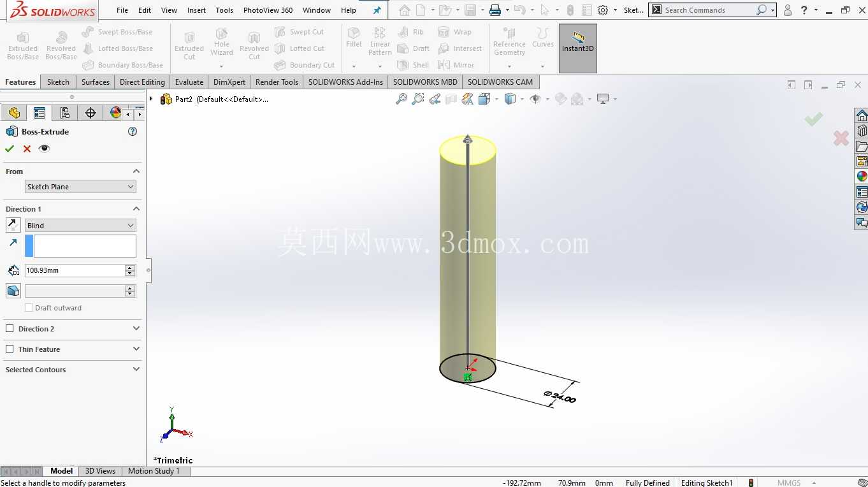Click Zoom to Area in view toolbar
The height and width of the screenshot is (487, 868).
[x=418, y=99]
